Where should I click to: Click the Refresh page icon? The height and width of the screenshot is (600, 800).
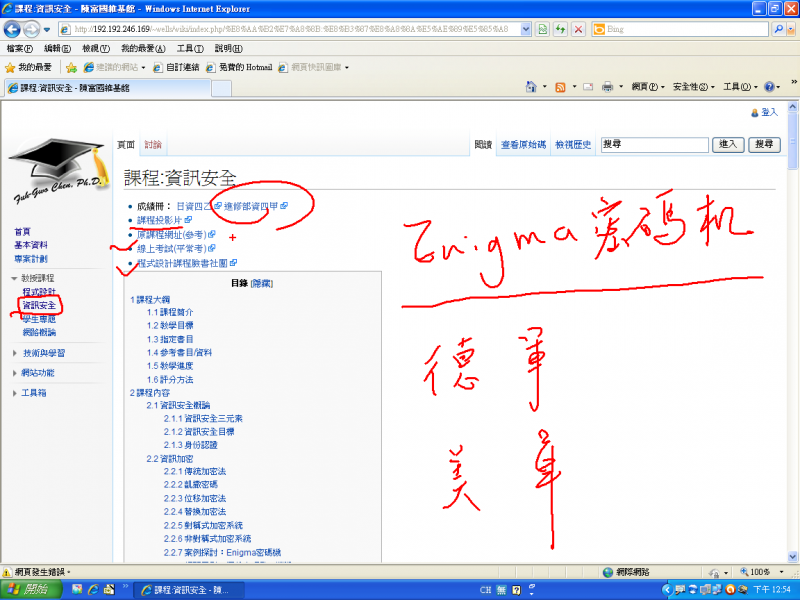click(562, 29)
